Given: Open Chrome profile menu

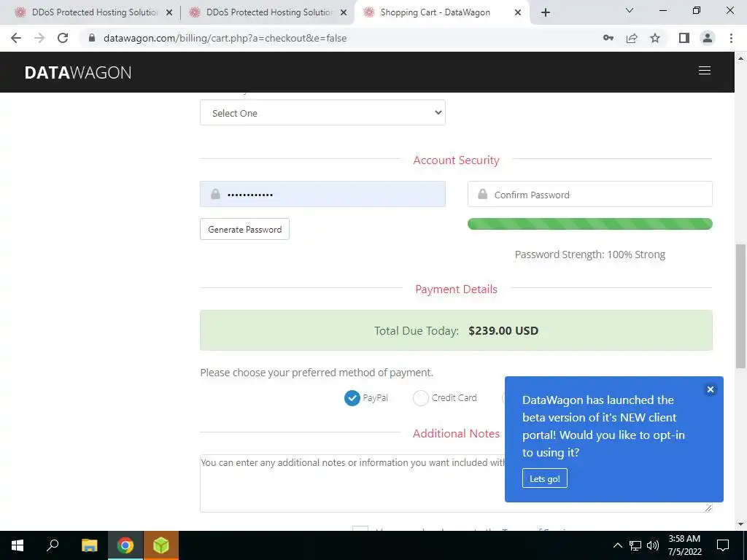Looking at the screenshot, I should pos(708,38).
